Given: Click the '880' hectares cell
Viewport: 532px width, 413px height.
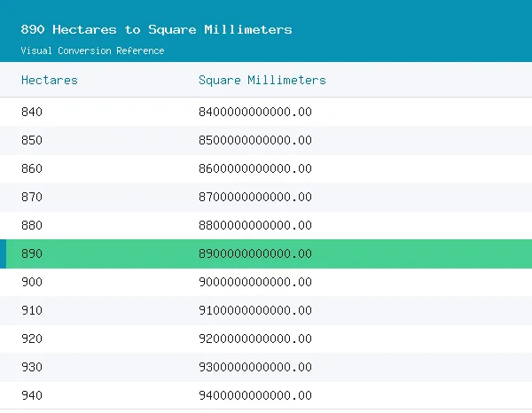Looking at the screenshot, I should coord(32,225).
